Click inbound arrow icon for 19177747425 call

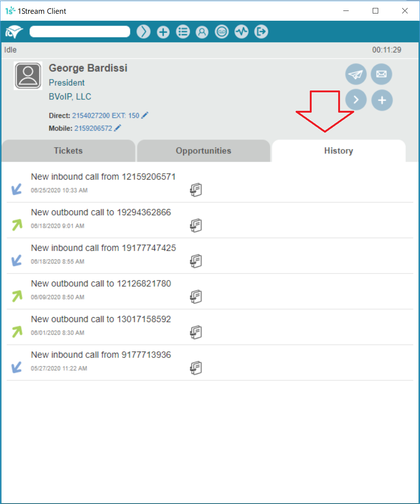coord(17,260)
